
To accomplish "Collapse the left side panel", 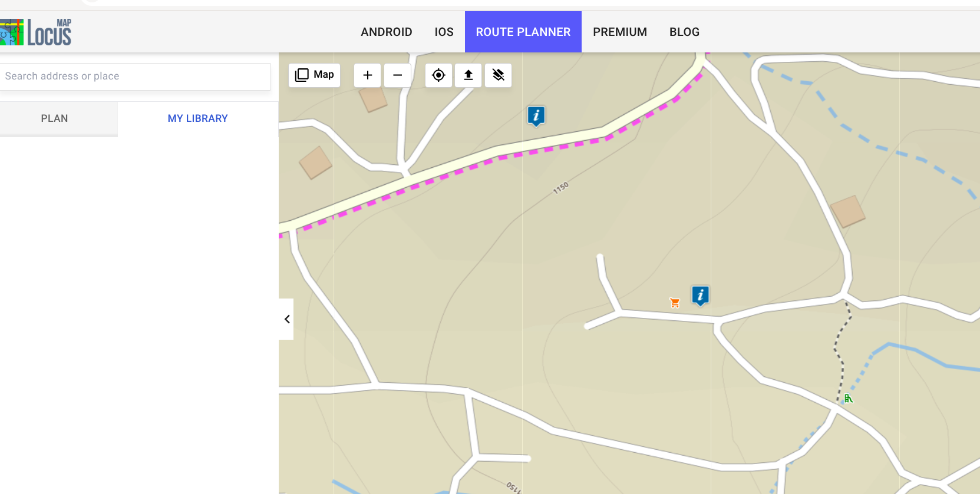I will [287, 319].
